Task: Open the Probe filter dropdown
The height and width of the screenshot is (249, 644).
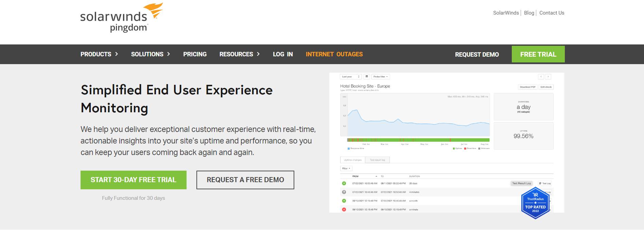Action: (380, 77)
